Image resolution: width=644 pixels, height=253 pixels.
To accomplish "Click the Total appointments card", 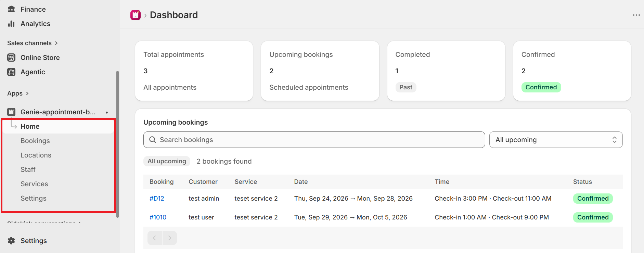I will click(194, 71).
